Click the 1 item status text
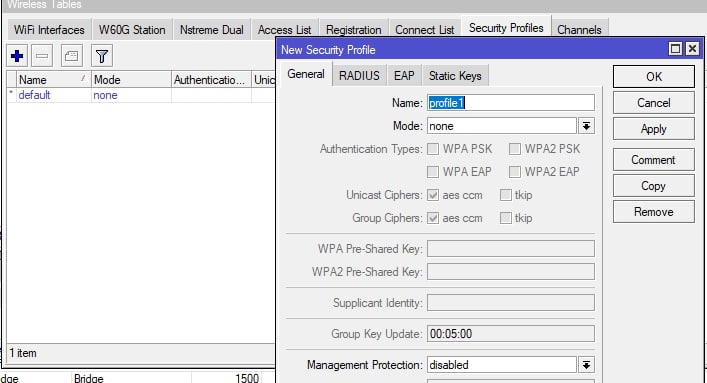The height and width of the screenshot is (383, 707). click(x=23, y=353)
